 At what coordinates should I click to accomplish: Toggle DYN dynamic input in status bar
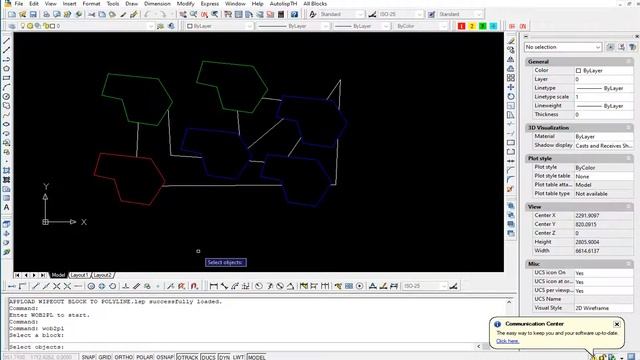click(224, 357)
